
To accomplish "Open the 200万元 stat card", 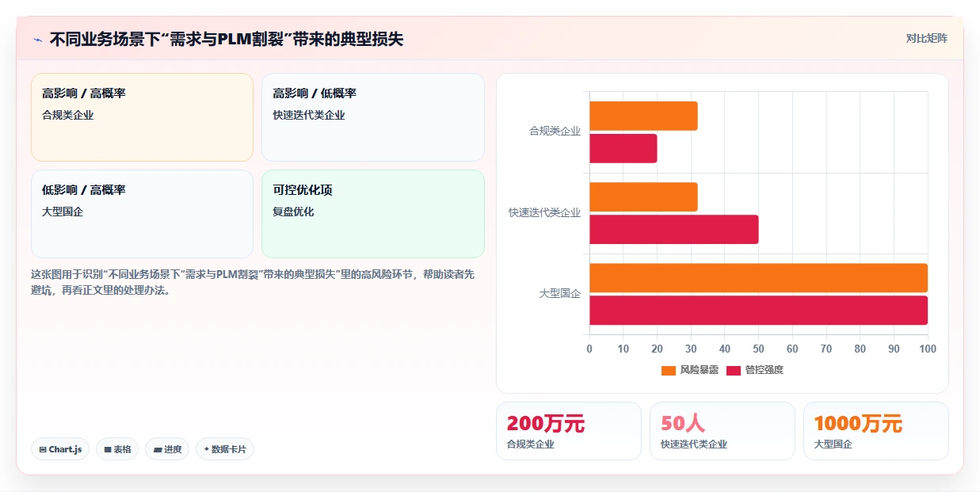I will [x=569, y=431].
